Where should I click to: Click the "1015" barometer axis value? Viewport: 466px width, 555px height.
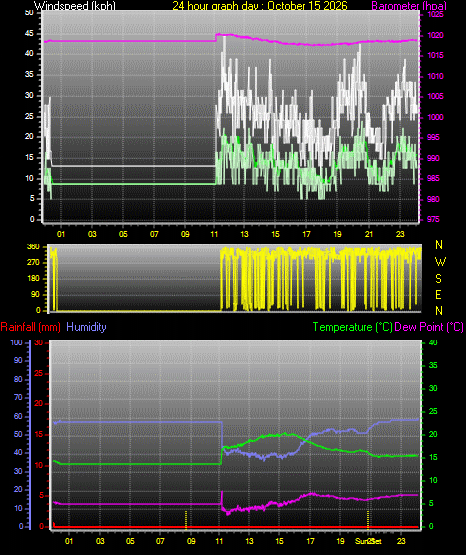tap(436, 55)
